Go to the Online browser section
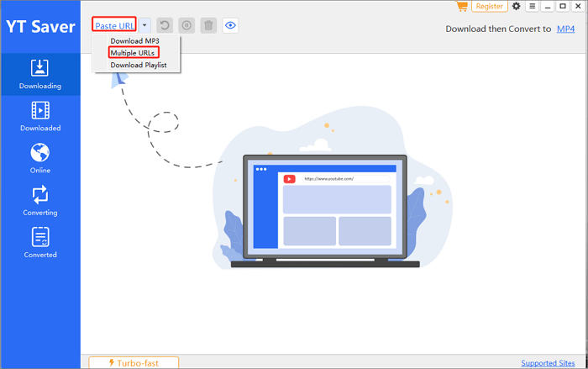 pyautogui.click(x=40, y=158)
